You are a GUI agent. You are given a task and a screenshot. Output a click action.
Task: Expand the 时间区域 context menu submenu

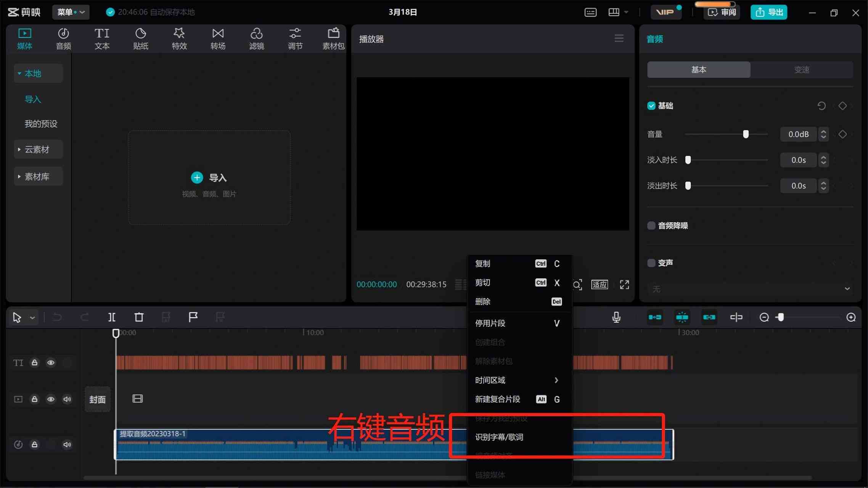click(516, 380)
